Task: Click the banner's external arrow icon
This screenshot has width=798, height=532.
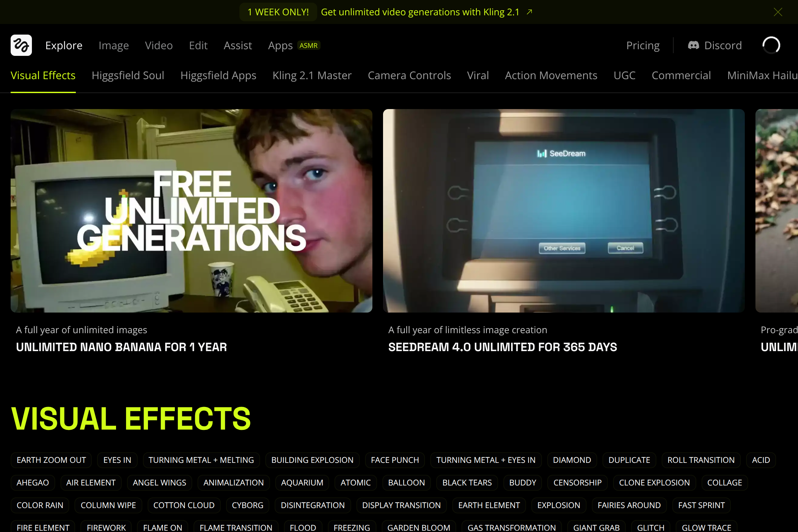Action: tap(529, 12)
